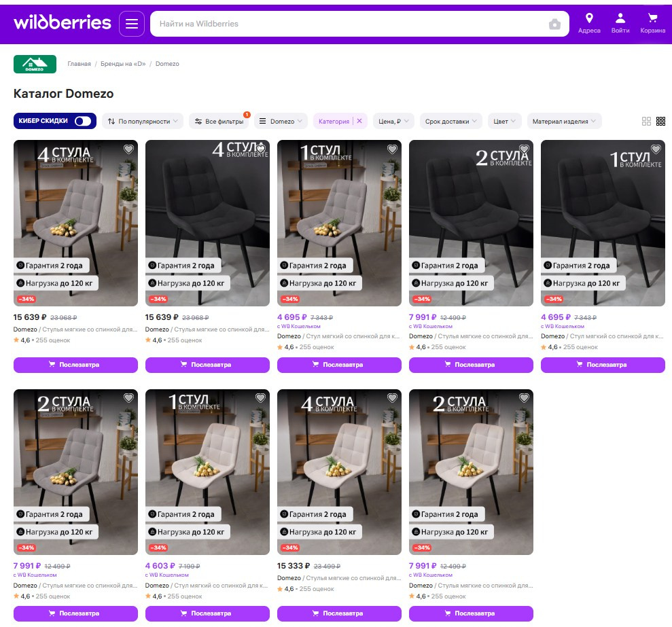Switch to small grid view icon
Screen dimensions: 672x627
pyautogui.click(x=660, y=122)
